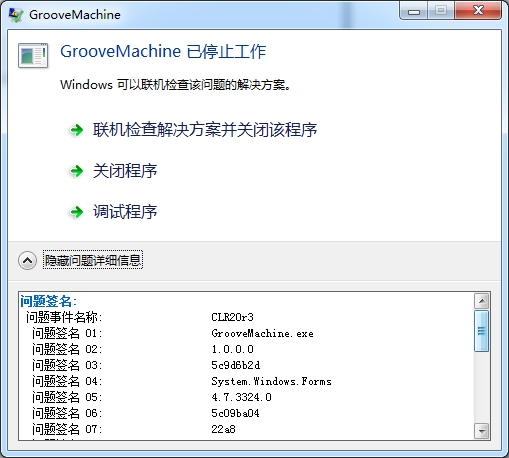The width and height of the screenshot is (509, 458).
Task: Click text Windows 可以联机检查该问题的解决方案
Action: [x=175, y=85]
